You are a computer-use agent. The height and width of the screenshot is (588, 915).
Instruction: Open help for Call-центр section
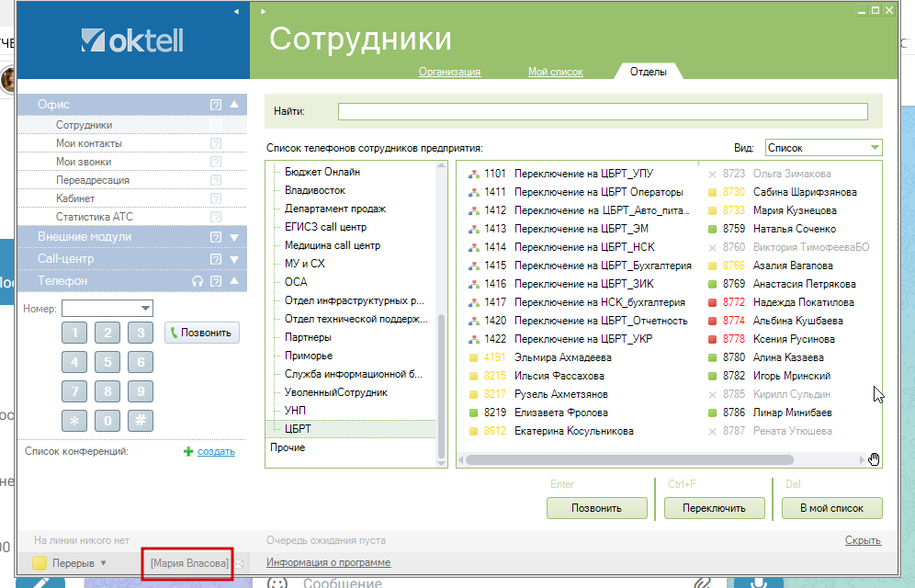click(216, 259)
